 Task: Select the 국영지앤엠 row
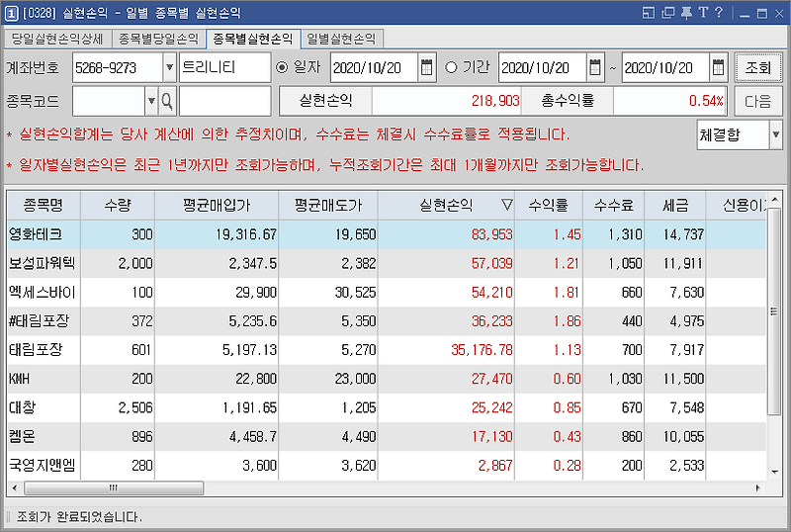[387, 465]
